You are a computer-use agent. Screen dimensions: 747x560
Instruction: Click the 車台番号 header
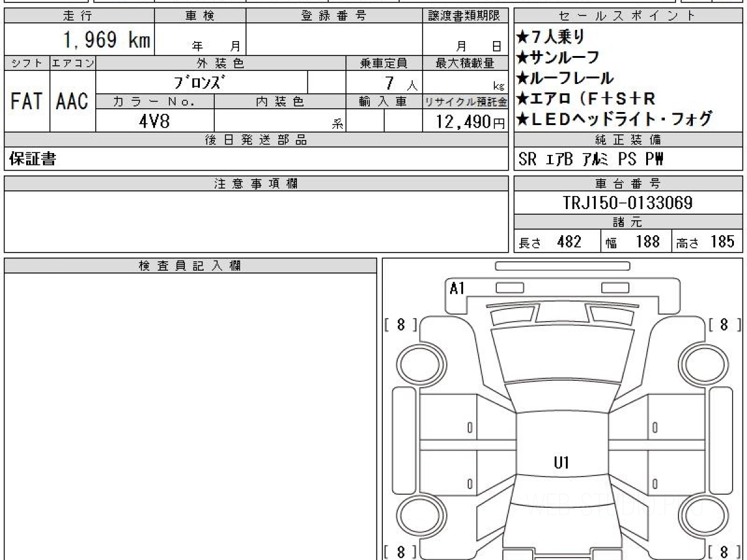coord(628,184)
